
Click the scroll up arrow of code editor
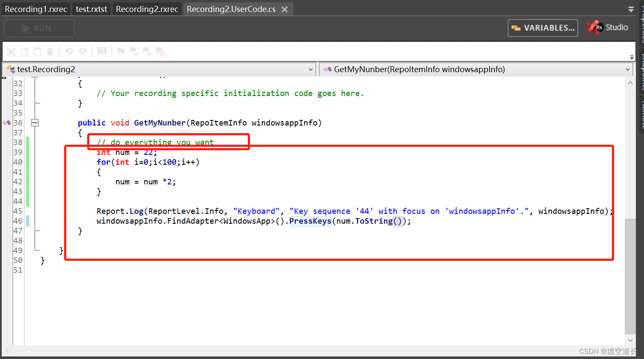630,83
